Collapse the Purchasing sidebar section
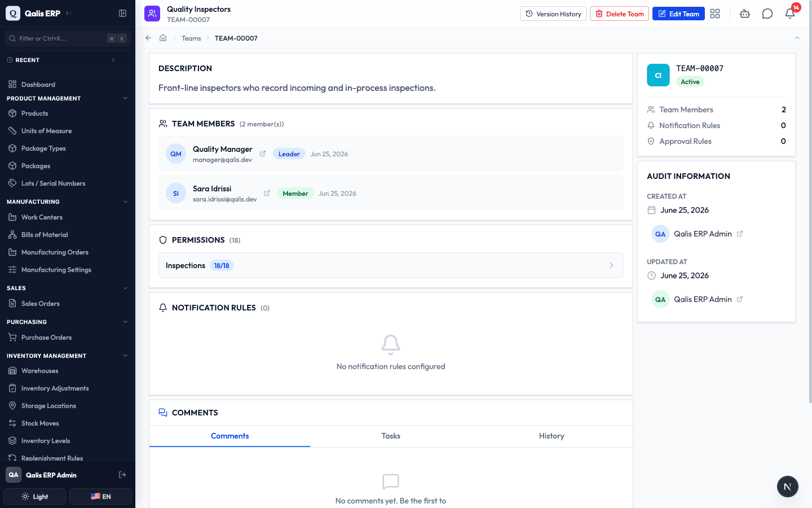812x508 pixels. (x=68, y=322)
